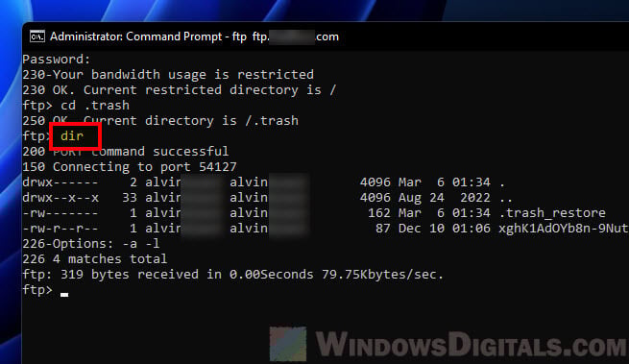The width and height of the screenshot is (629, 364).
Task: Click the Command Prompt icon in title bar
Action: coord(36,36)
